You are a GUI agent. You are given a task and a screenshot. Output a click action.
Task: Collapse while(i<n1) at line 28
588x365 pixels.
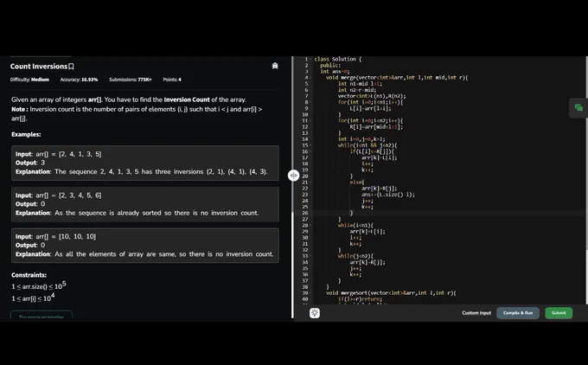(311, 226)
